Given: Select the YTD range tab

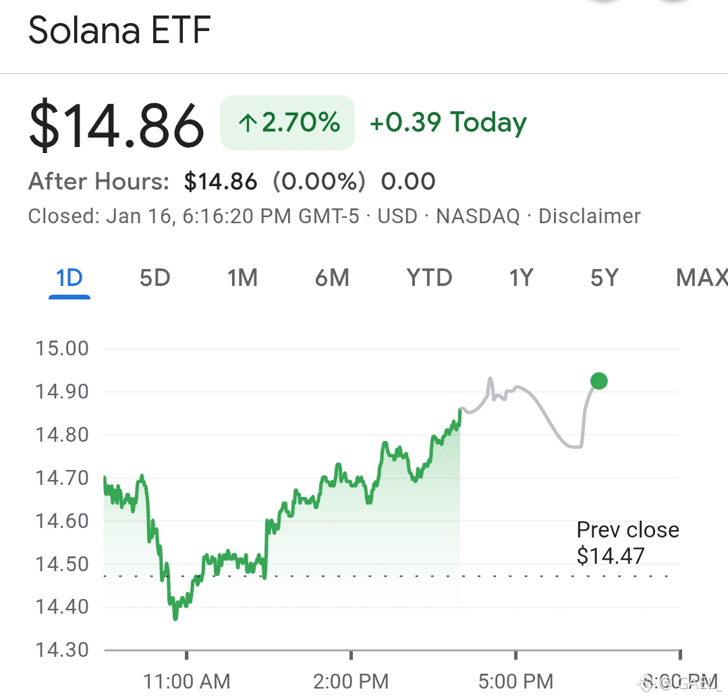Looking at the screenshot, I should (x=429, y=277).
